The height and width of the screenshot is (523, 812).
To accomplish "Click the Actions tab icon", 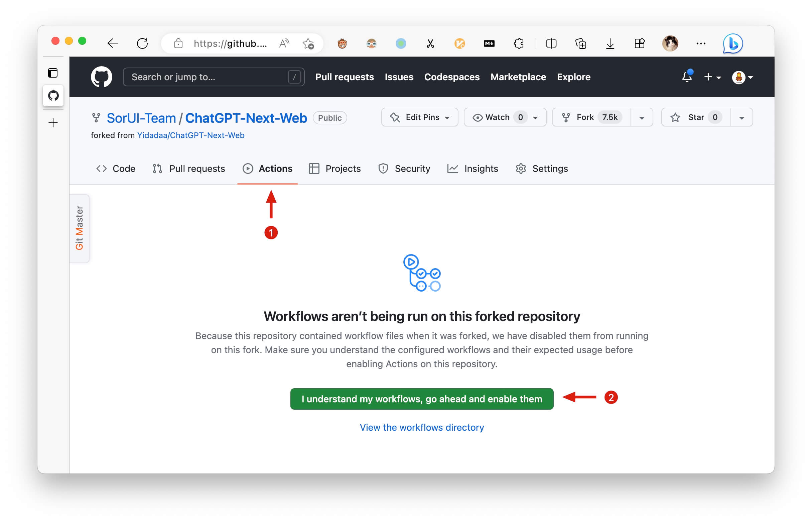I will 247,168.
